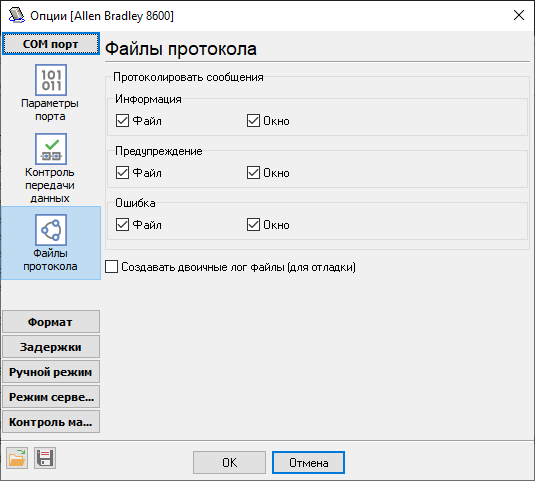Toggle Информация Окно checkbox
Viewport: 535px width, 481px height.
(253, 121)
